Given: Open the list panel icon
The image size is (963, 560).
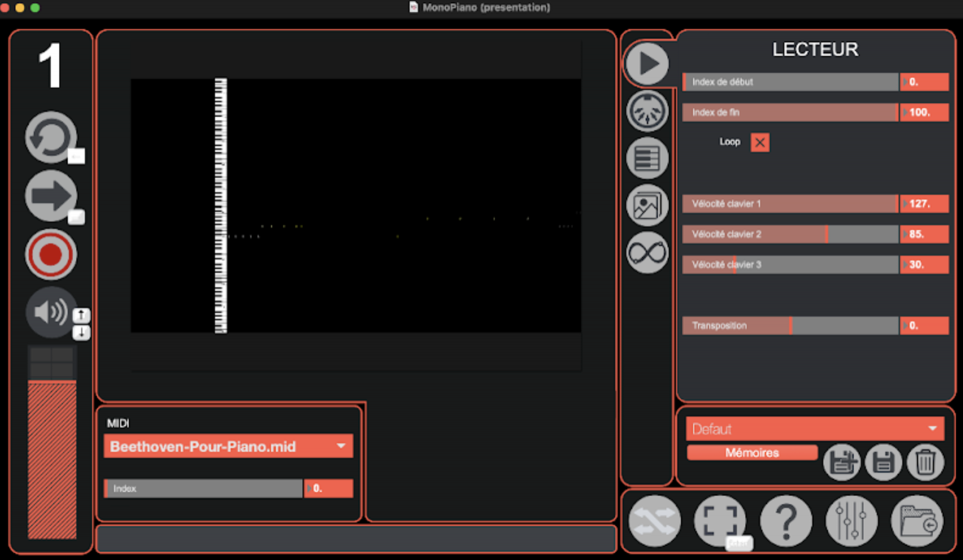Looking at the screenshot, I should (647, 158).
